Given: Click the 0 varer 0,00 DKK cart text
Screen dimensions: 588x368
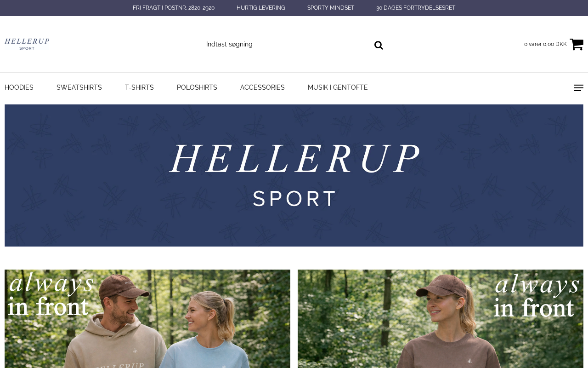Looking at the screenshot, I should coord(545,44).
